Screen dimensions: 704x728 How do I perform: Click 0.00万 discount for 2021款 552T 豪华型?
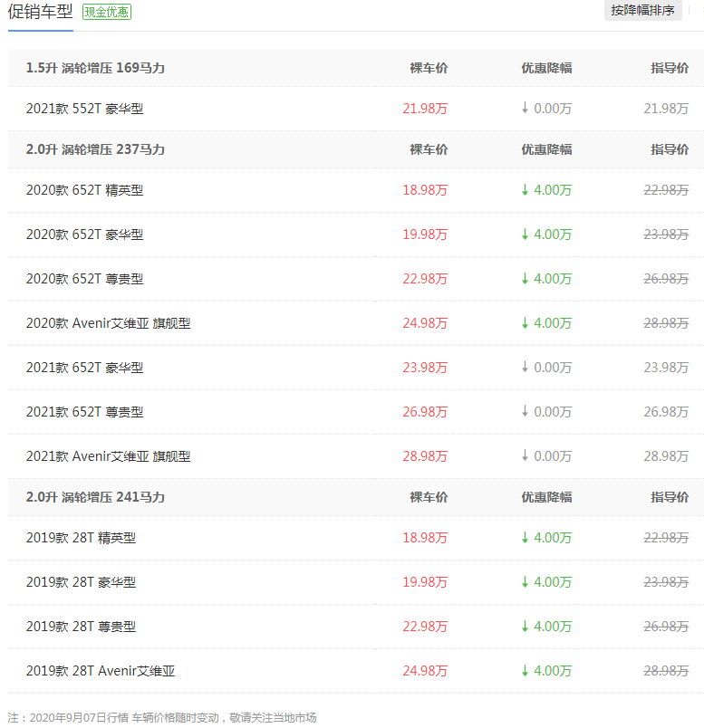coord(546,109)
